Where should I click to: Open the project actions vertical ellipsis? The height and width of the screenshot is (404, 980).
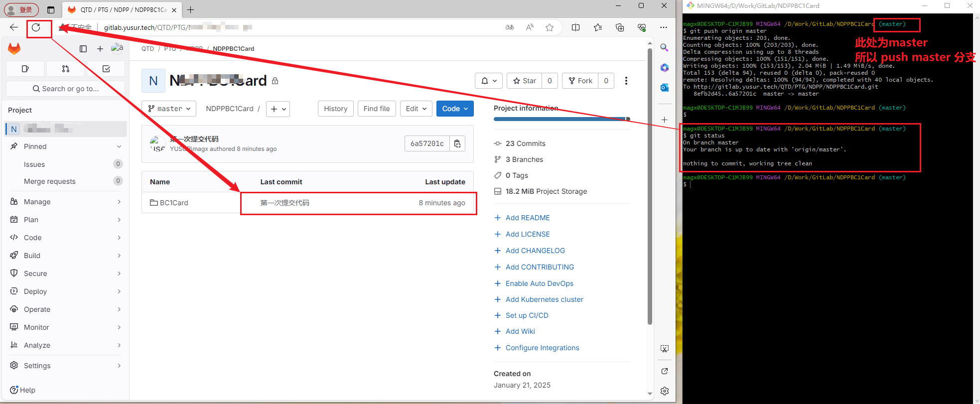[x=626, y=81]
